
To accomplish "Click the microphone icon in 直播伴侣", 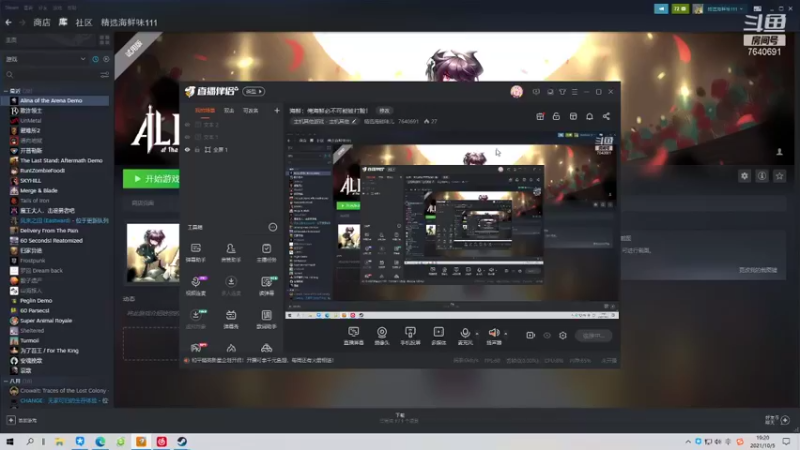I will (465, 333).
